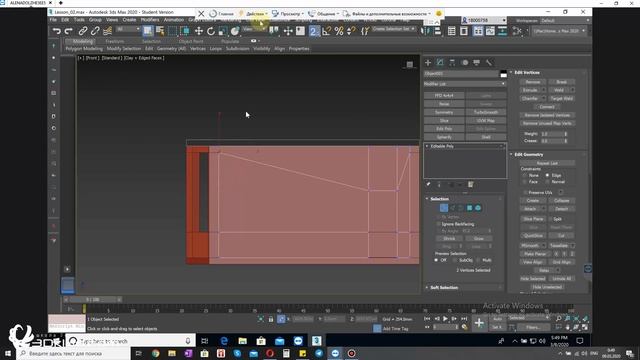Image resolution: width=640 pixels, height=360 pixels.
Task: Click the Remove Isolated Vertices button
Action: point(547,115)
